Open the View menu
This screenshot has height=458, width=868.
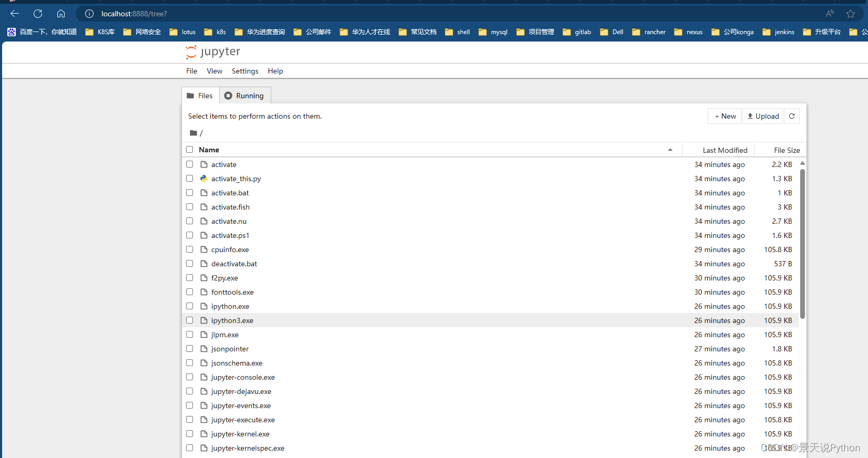pyautogui.click(x=215, y=71)
